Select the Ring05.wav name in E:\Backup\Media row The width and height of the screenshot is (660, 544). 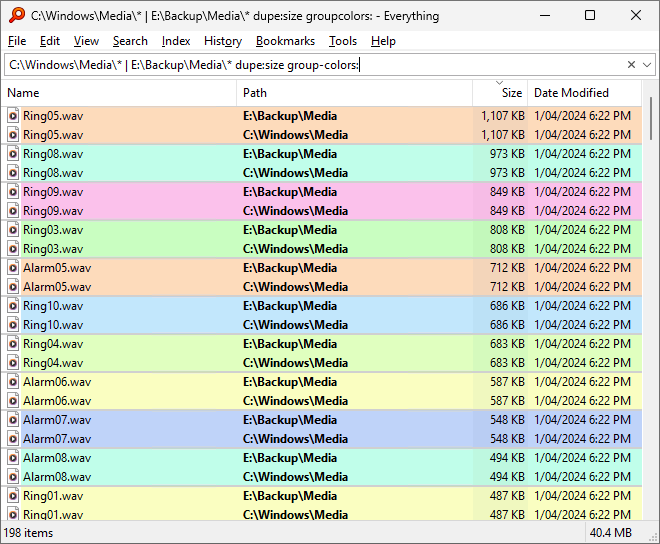click(53, 116)
